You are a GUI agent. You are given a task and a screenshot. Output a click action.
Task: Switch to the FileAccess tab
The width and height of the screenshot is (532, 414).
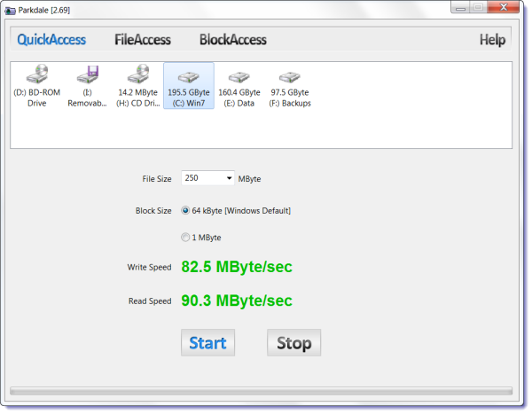tap(143, 40)
